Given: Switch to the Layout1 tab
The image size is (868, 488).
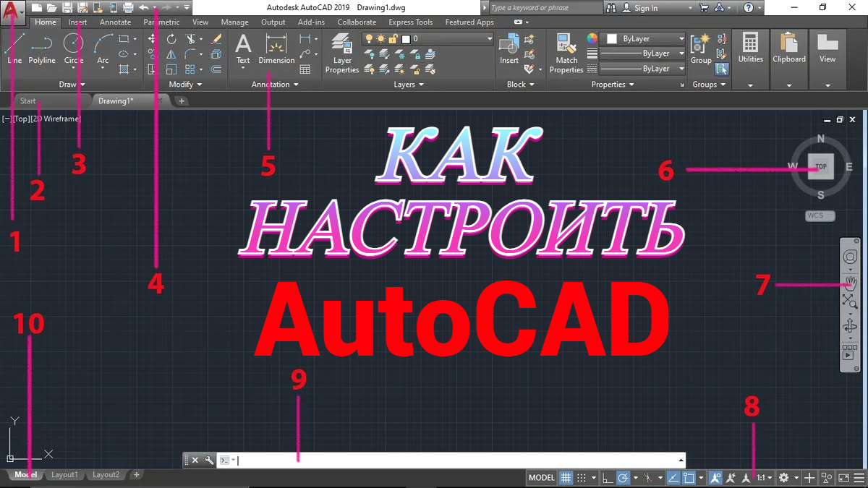Looking at the screenshot, I should (x=64, y=475).
